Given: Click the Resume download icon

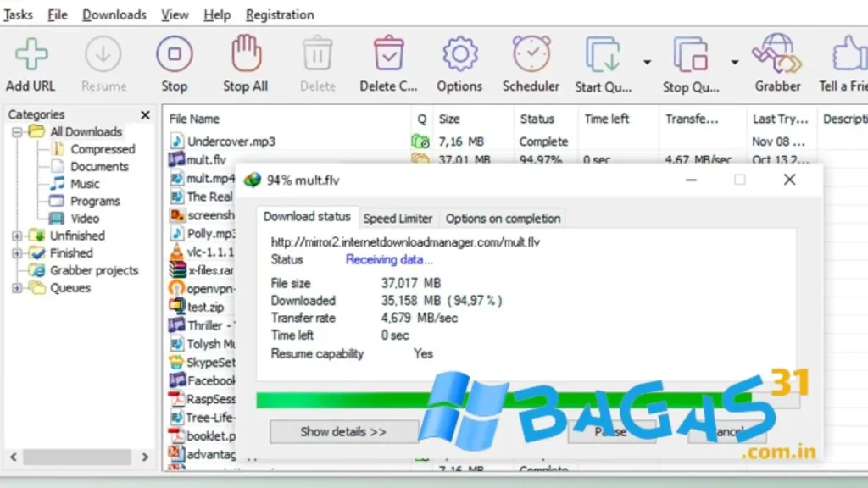Looking at the screenshot, I should pos(103,55).
